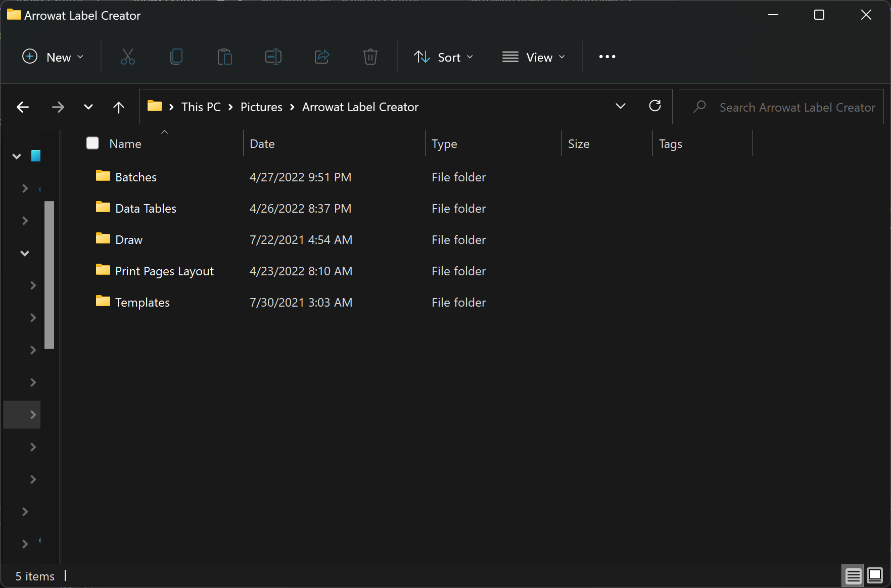Minimize the Arrowat Label Creator window
The image size is (891, 588).
pos(773,15)
